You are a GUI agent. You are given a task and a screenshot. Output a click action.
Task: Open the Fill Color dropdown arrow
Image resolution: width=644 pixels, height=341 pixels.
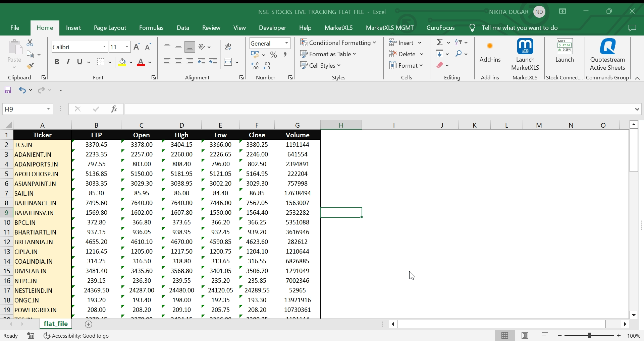[x=131, y=62]
